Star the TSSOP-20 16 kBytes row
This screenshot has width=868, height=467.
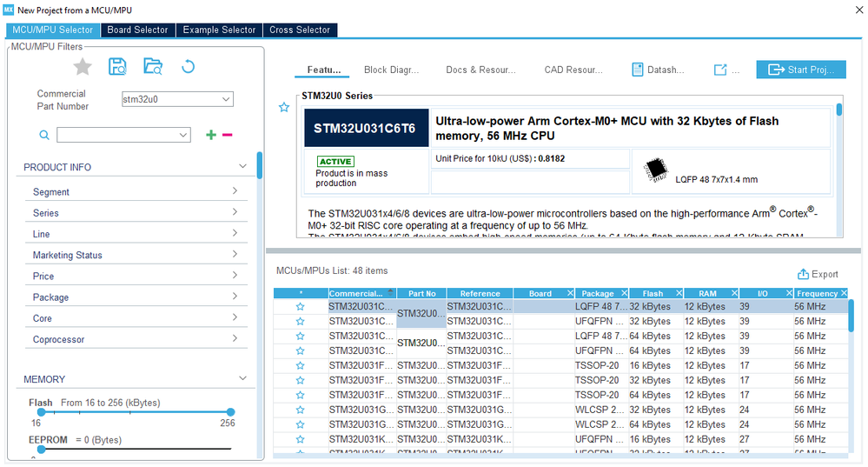(300, 365)
